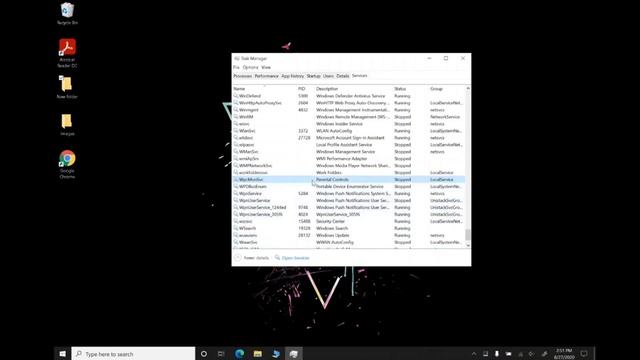640x360 pixels.
Task: Click the scrollbar up arrow
Action: pyautogui.click(x=468, y=88)
